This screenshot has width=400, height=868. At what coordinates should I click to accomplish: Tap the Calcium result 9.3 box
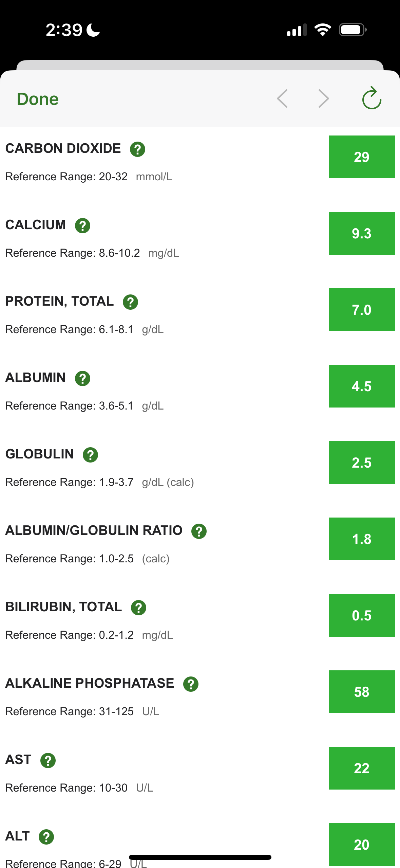click(361, 233)
